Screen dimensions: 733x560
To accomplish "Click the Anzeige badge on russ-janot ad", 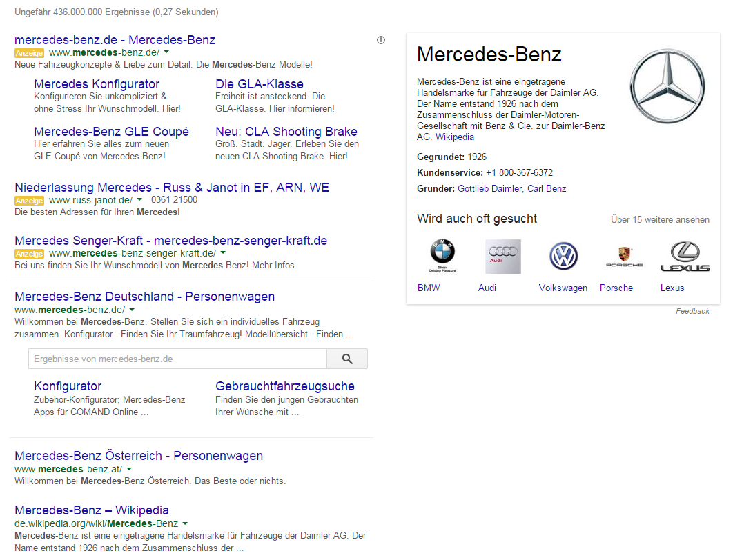I will tap(30, 201).
